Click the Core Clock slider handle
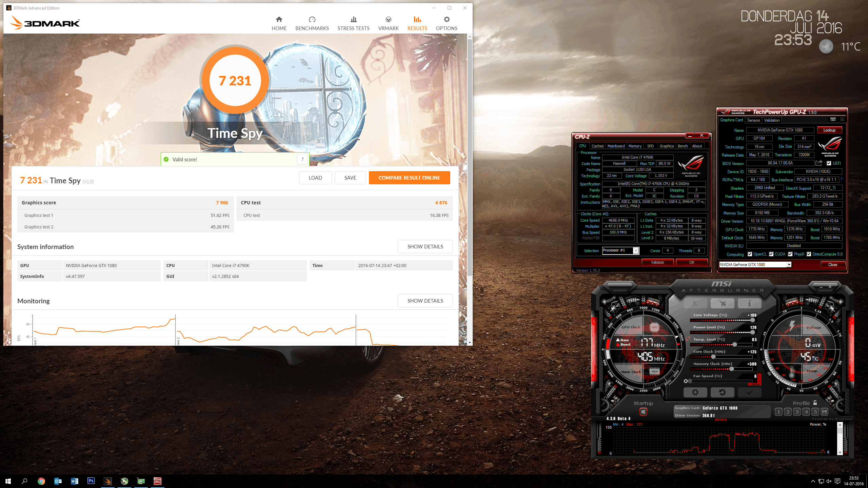The width and height of the screenshot is (868, 488). tap(713, 357)
